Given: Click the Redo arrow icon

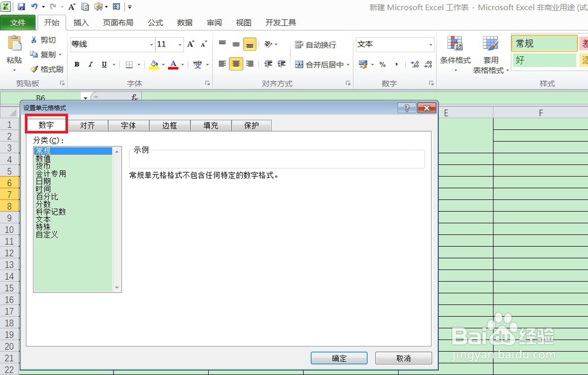Looking at the screenshot, I should pyautogui.click(x=53, y=6).
